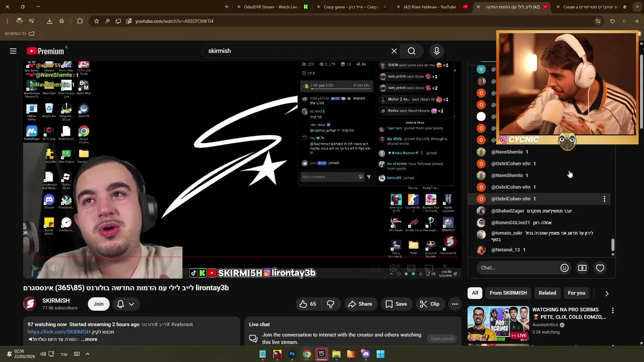The width and height of the screenshot is (644, 362).
Task: Click the search field containing skirmish
Action: pyautogui.click(x=297, y=51)
